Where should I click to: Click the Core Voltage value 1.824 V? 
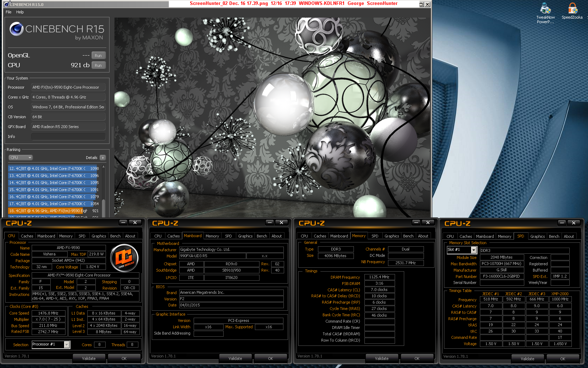coord(93,267)
